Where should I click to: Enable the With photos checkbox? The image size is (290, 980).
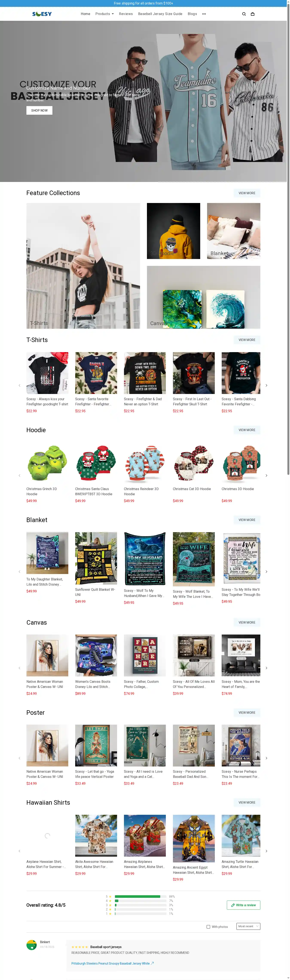tap(208, 927)
